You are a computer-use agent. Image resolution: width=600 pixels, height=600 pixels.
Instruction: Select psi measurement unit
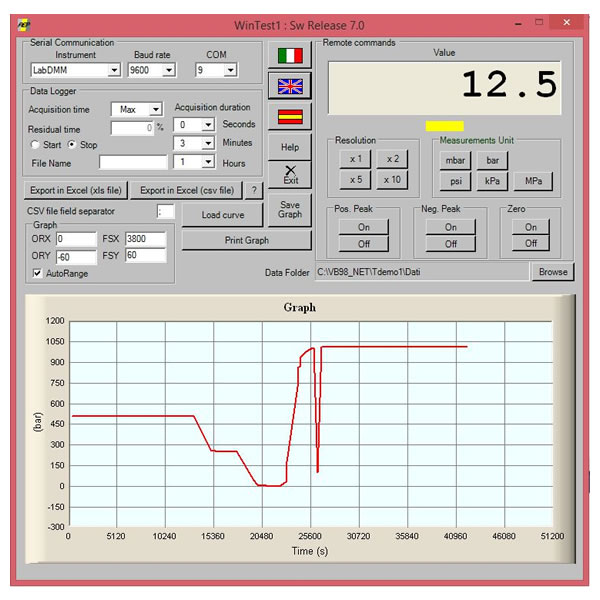(x=455, y=181)
